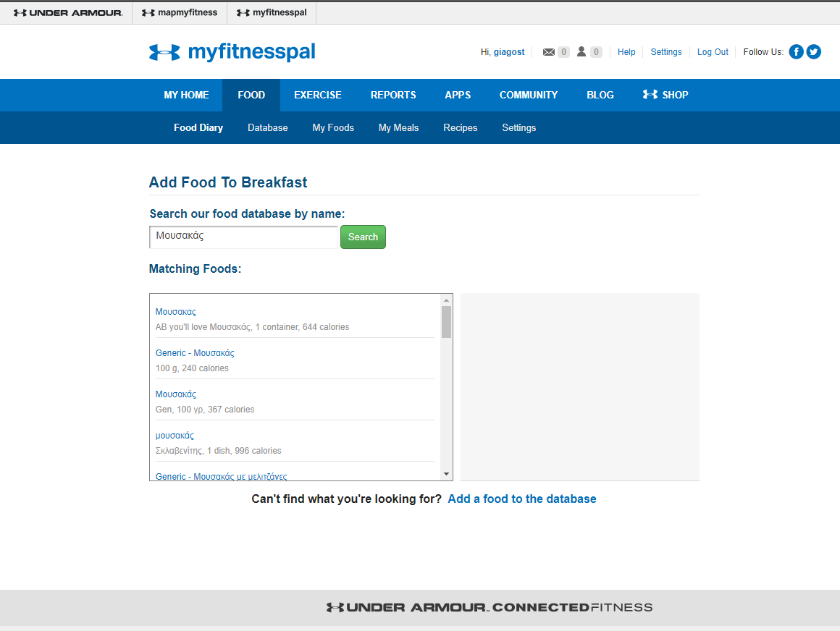Click the green Search button

tap(364, 237)
